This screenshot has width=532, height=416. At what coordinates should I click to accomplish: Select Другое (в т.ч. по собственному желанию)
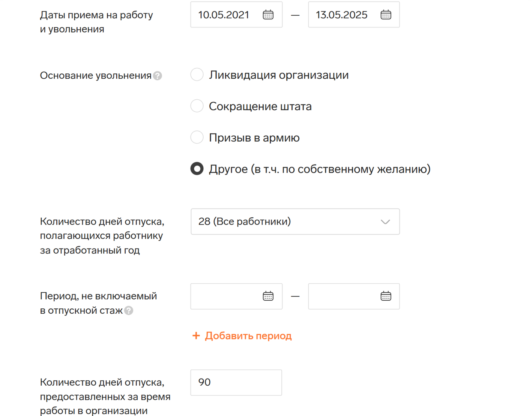point(197,169)
